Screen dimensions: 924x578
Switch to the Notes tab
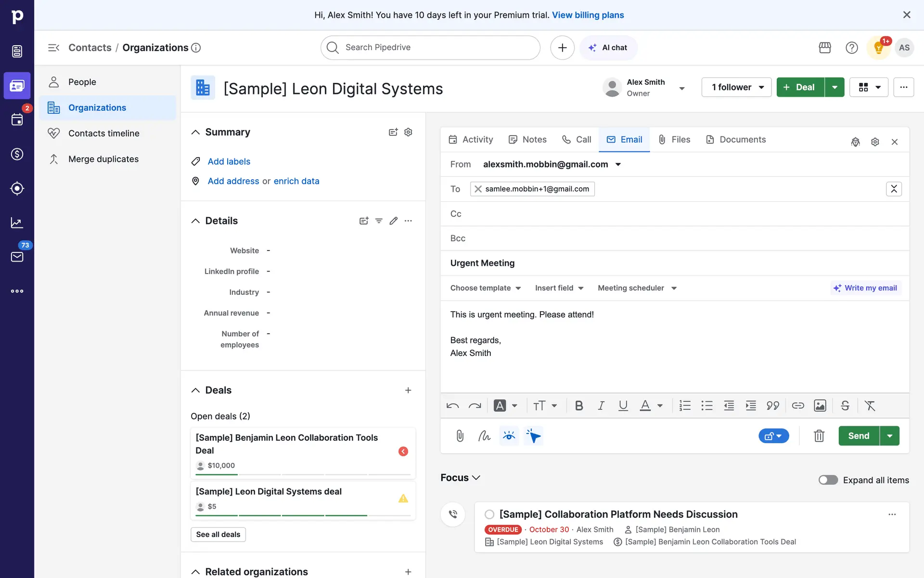[x=527, y=140]
